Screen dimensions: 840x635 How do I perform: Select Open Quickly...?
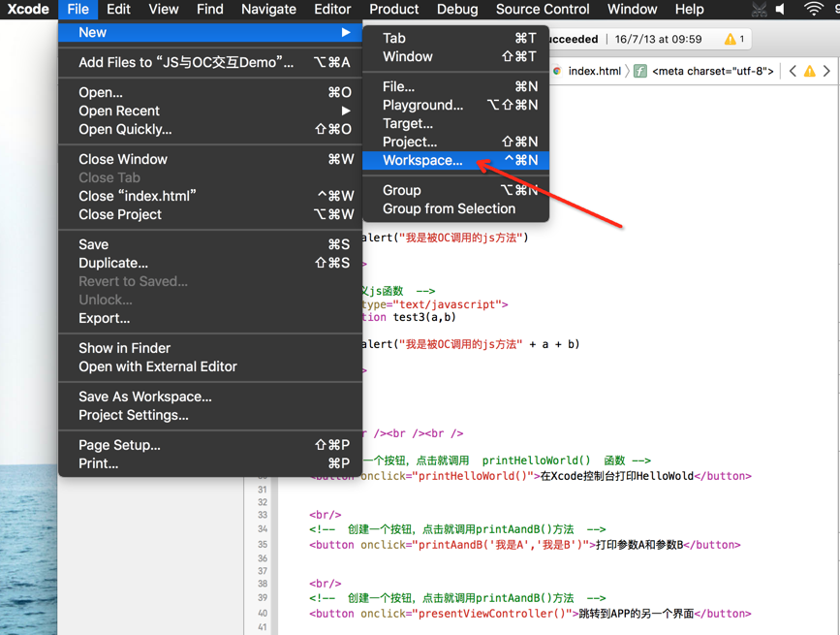pos(210,129)
